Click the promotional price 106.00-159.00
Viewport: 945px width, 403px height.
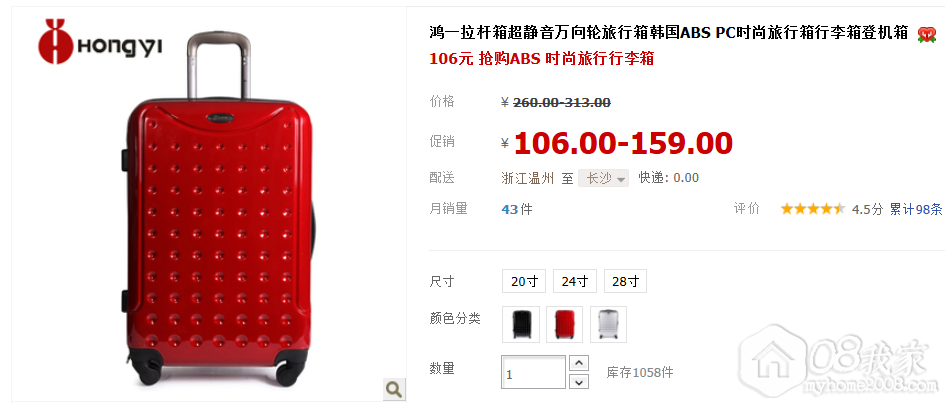coord(623,143)
